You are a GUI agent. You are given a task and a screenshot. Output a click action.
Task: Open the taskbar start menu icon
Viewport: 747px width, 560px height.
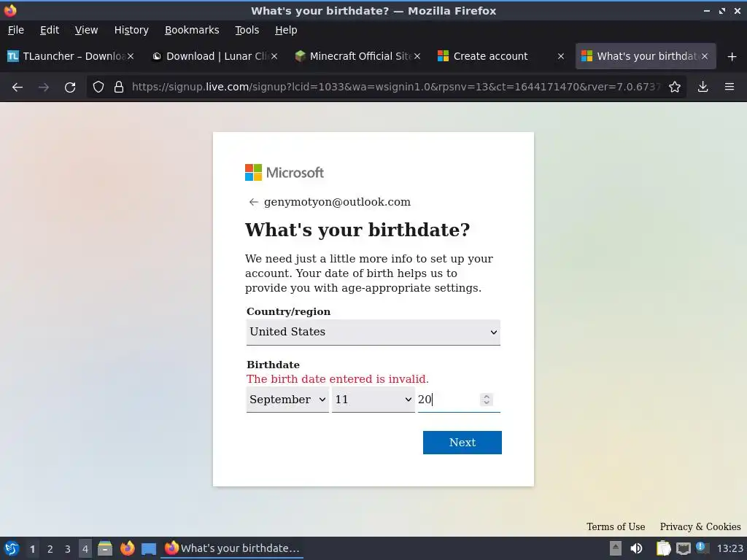pos(12,548)
